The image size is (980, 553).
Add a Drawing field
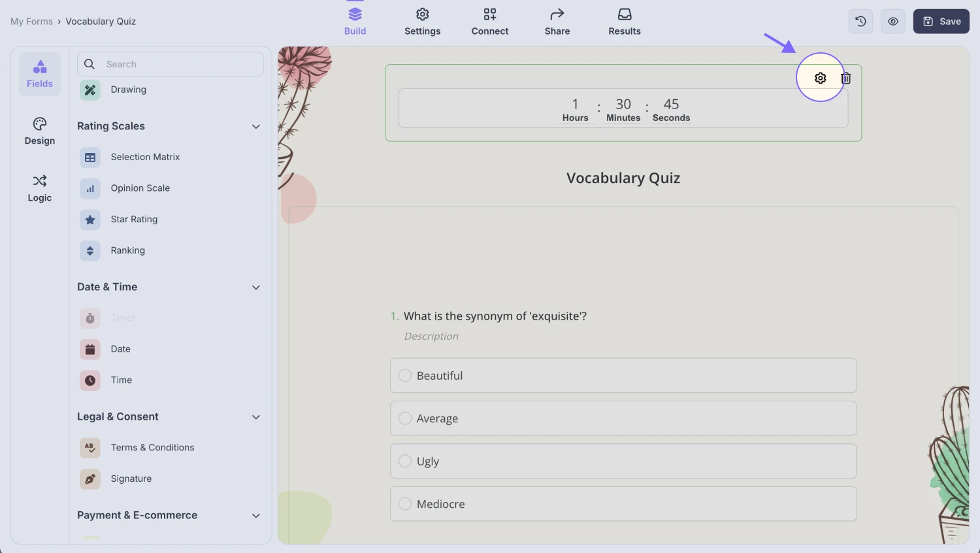pyautogui.click(x=128, y=90)
